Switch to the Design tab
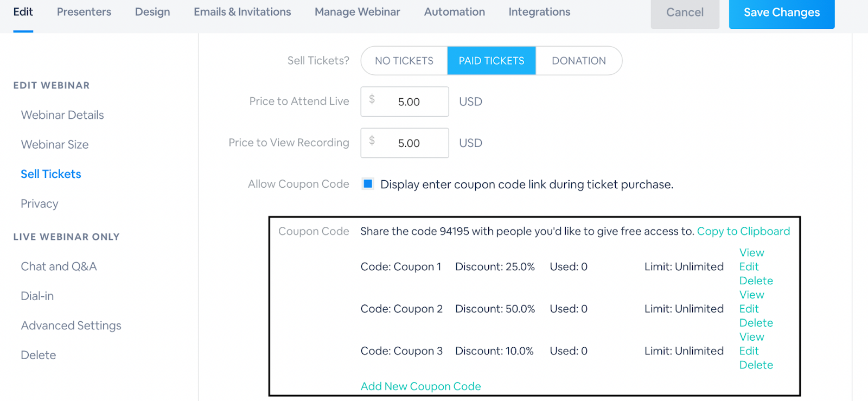The width and height of the screenshot is (868, 401). pyautogui.click(x=152, y=12)
